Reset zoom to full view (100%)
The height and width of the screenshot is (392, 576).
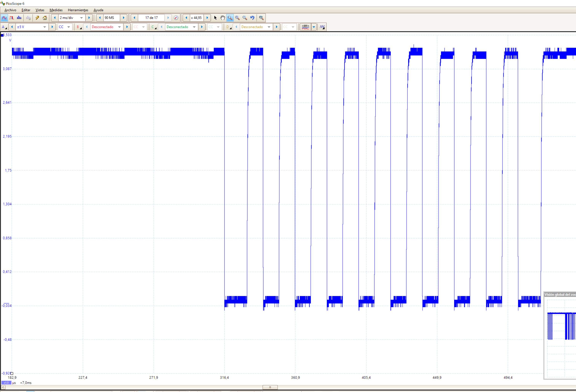coord(261,18)
